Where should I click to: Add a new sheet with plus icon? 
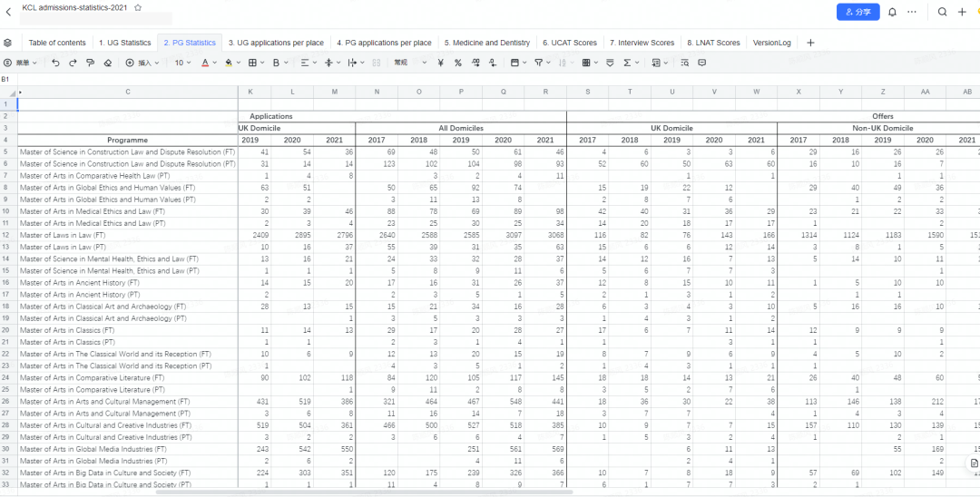tap(810, 43)
